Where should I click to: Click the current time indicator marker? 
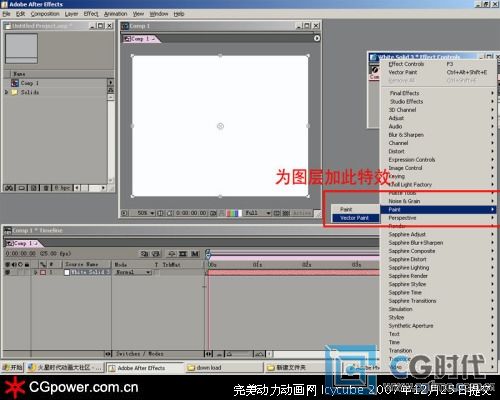(208, 254)
